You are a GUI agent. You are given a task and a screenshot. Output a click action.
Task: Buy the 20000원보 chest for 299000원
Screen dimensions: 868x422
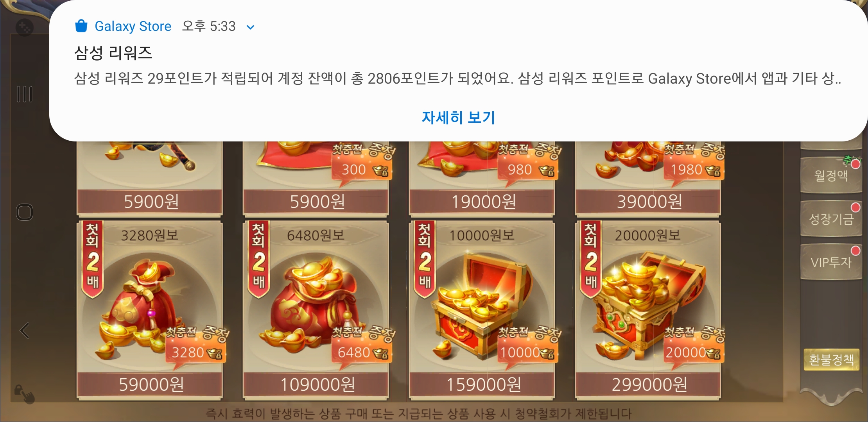(x=648, y=310)
